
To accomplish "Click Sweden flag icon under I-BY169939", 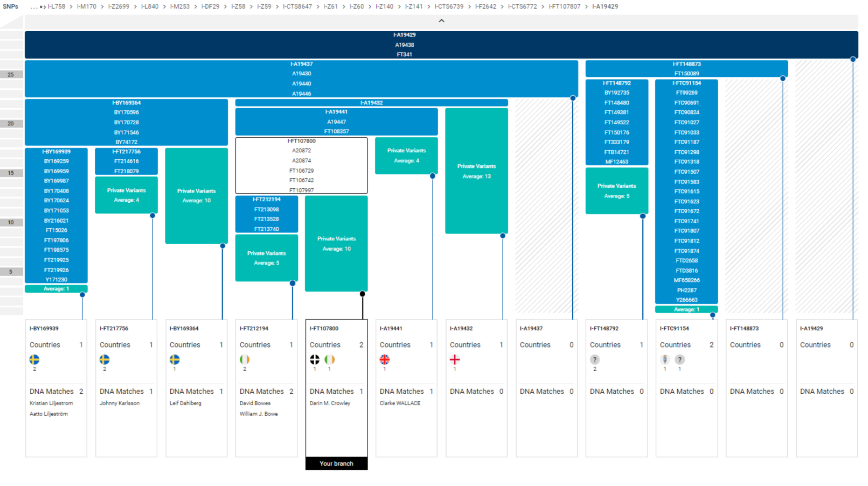I will (x=34, y=359).
